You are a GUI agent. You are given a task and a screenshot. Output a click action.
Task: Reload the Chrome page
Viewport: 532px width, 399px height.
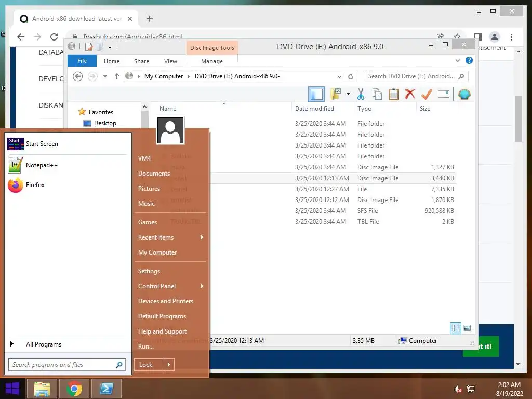point(54,37)
